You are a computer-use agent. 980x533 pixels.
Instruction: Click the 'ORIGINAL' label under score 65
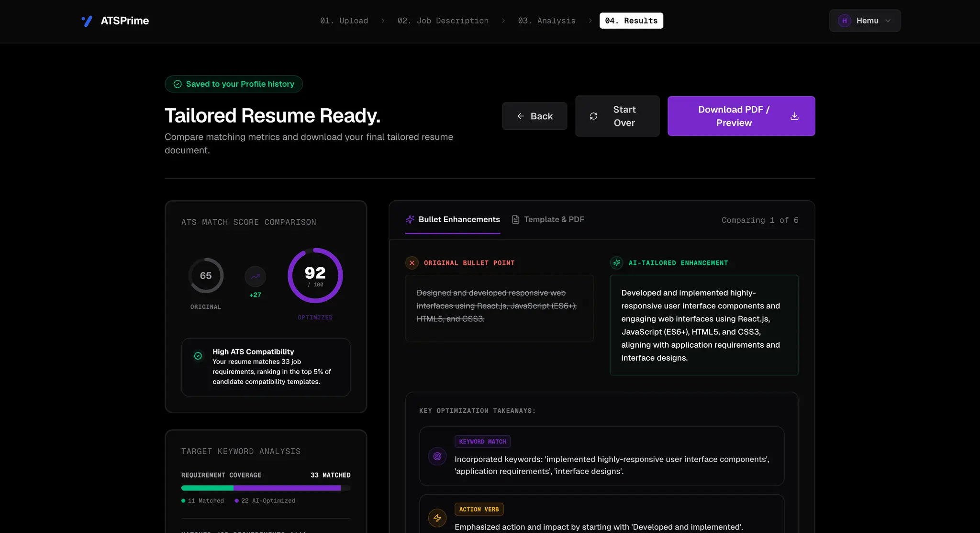tap(206, 307)
